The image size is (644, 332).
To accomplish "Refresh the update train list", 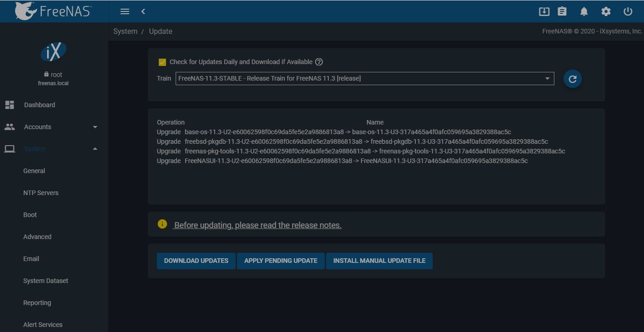I will tap(572, 79).
